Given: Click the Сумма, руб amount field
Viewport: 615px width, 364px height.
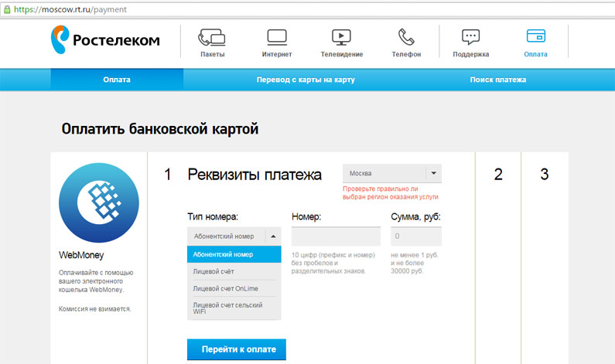Looking at the screenshot, I should coord(415,236).
